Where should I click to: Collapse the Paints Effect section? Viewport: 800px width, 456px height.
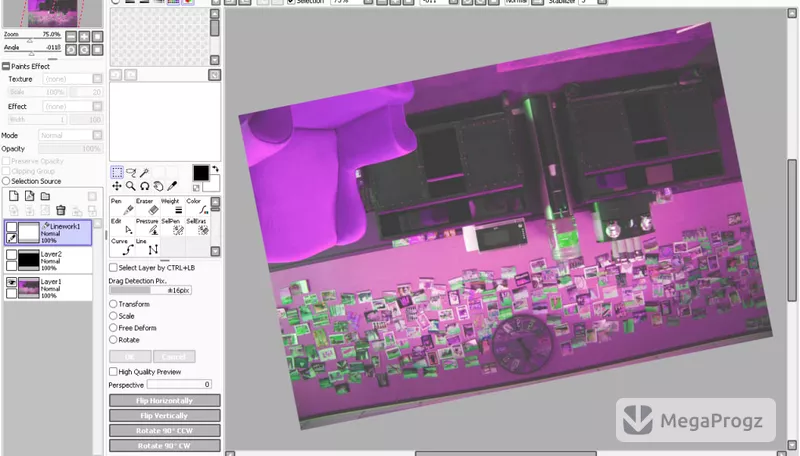click(6, 66)
